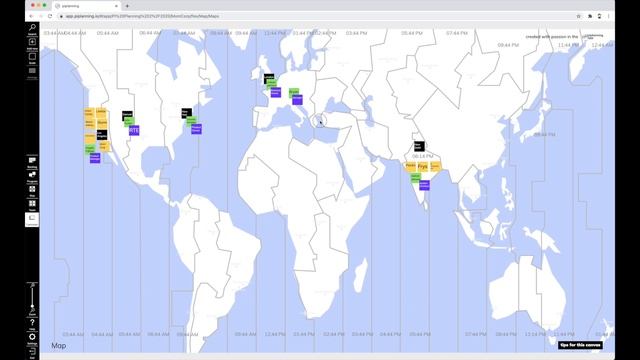Select the black London location card
Viewport: 640px width, 360px height.
point(269,78)
